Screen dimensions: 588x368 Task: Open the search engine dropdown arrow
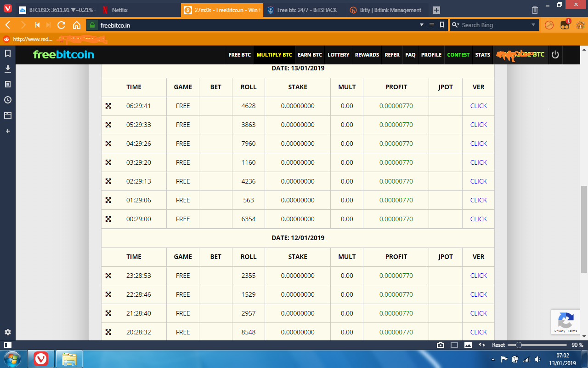533,25
